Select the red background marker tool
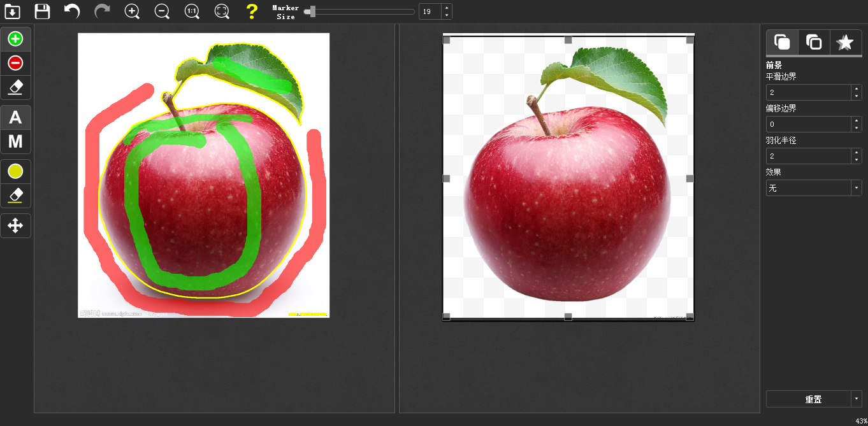 pyautogui.click(x=15, y=63)
